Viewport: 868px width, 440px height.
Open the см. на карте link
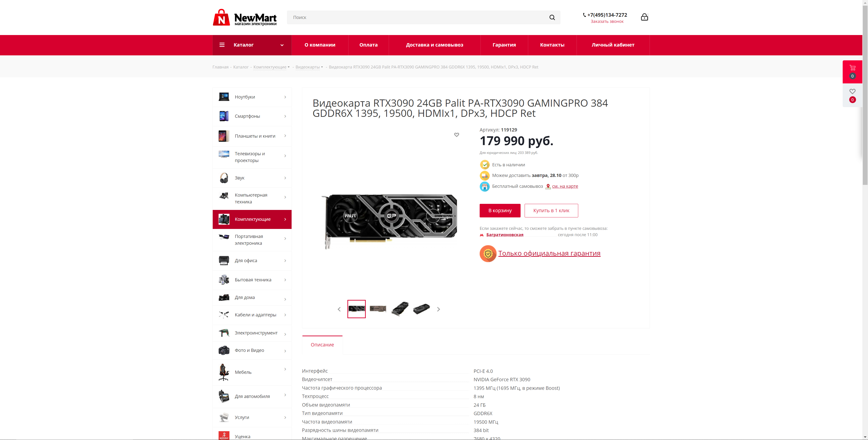pyautogui.click(x=565, y=186)
